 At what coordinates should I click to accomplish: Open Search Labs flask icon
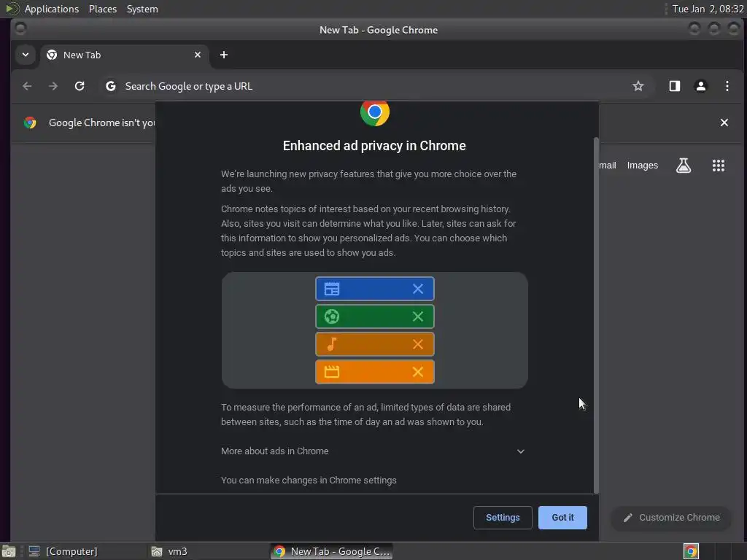[683, 166]
